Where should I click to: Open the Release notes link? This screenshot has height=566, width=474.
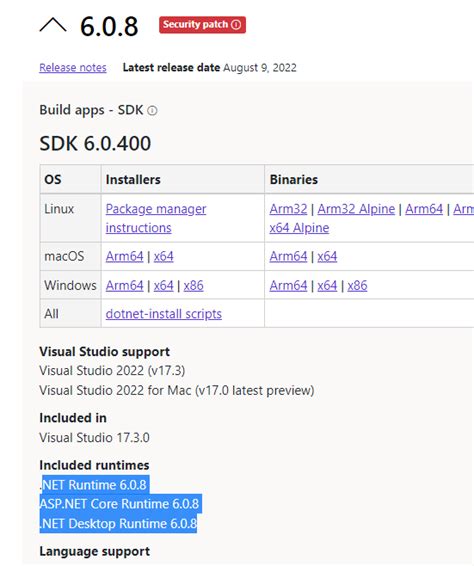73,68
